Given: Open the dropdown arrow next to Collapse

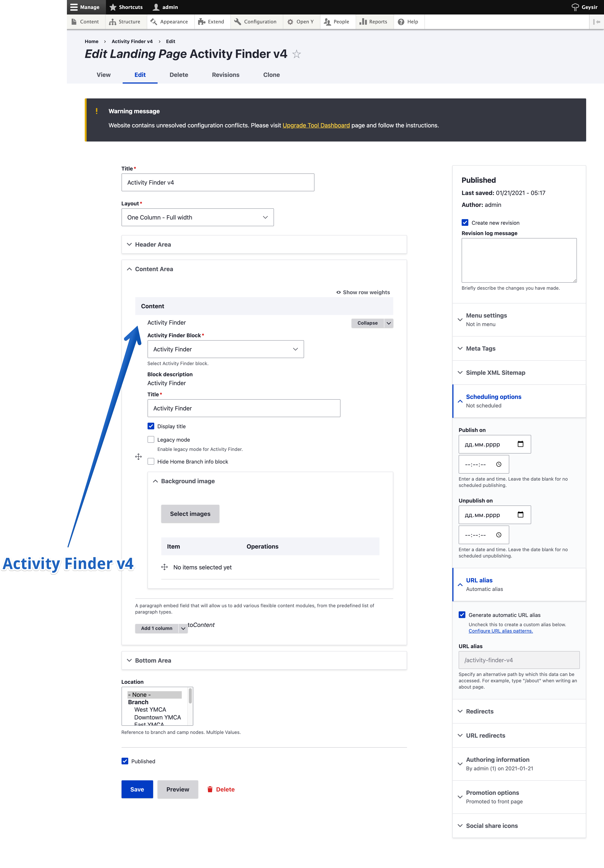Looking at the screenshot, I should pos(389,323).
